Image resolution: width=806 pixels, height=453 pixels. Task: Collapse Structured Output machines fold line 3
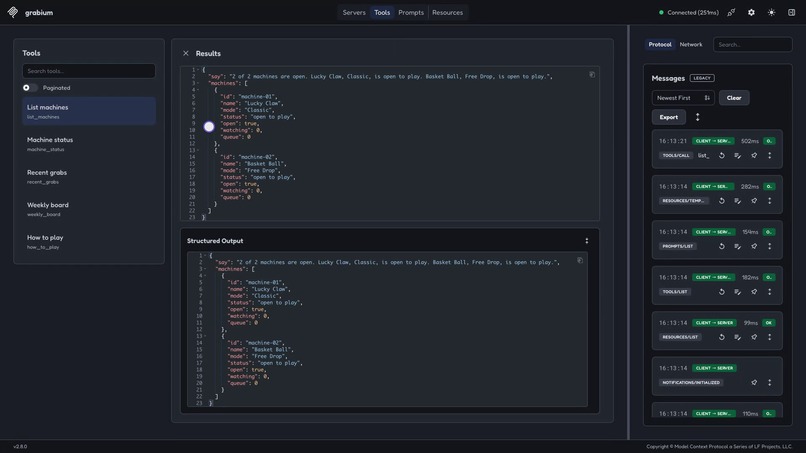tap(205, 268)
